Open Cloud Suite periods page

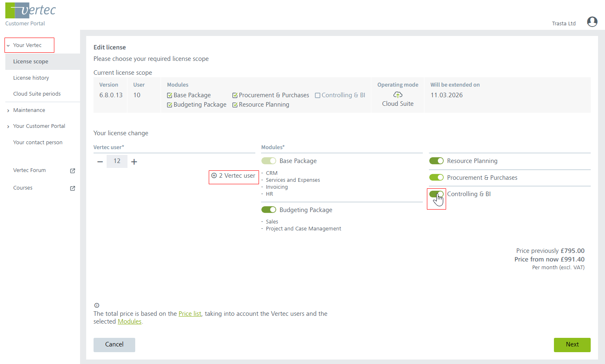tap(37, 94)
